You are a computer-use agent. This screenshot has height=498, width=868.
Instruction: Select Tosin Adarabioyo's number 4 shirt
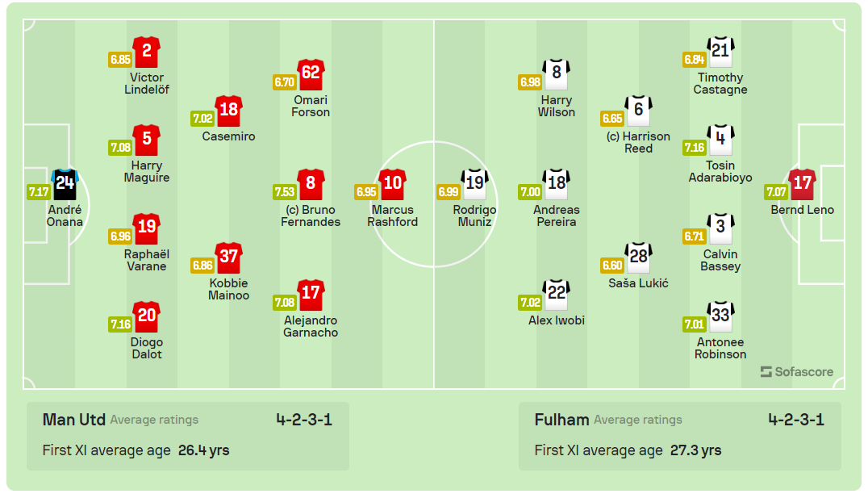[720, 140]
